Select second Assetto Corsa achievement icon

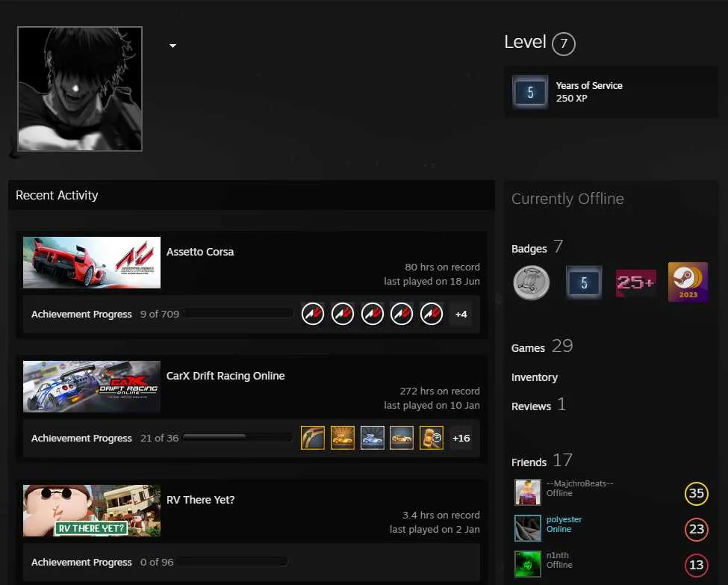[343, 314]
